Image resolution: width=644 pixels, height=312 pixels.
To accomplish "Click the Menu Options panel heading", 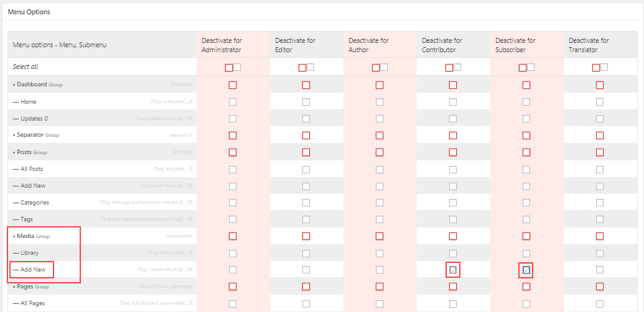I will (29, 12).
